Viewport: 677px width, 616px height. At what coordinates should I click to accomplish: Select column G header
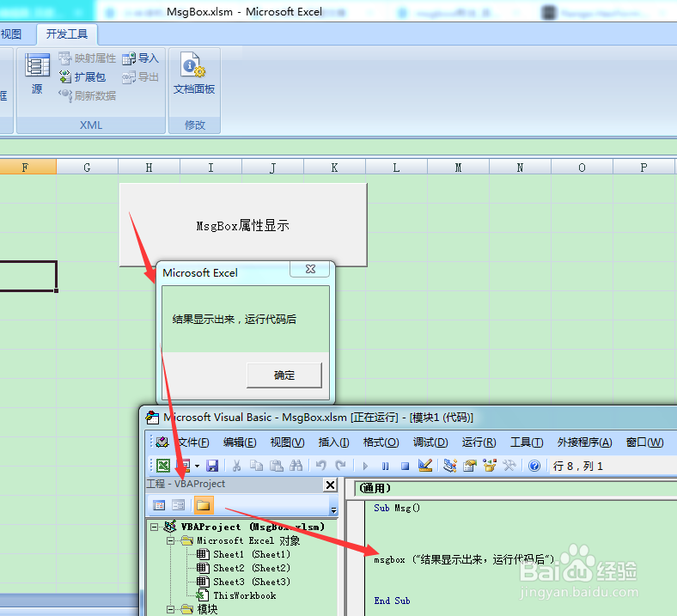tap(88, 168)
